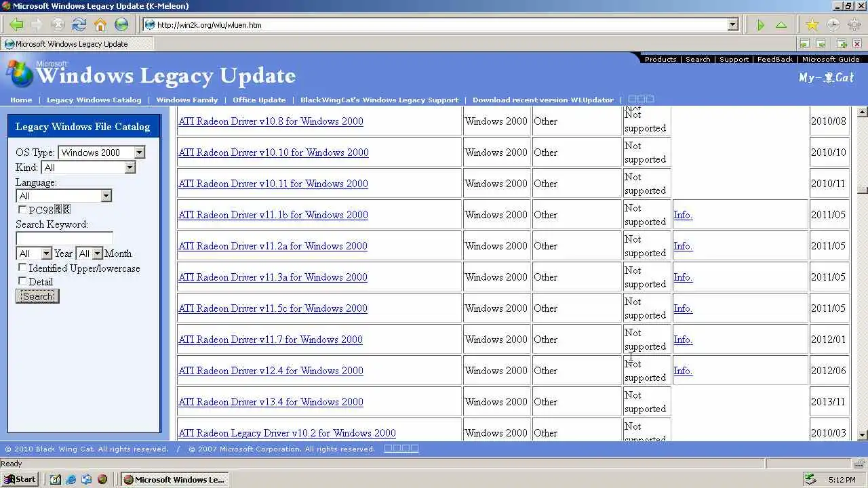Launch K-Meleon from quick launch bar
The width and height of the screenshot is (868, 488).
coord(102,479)
